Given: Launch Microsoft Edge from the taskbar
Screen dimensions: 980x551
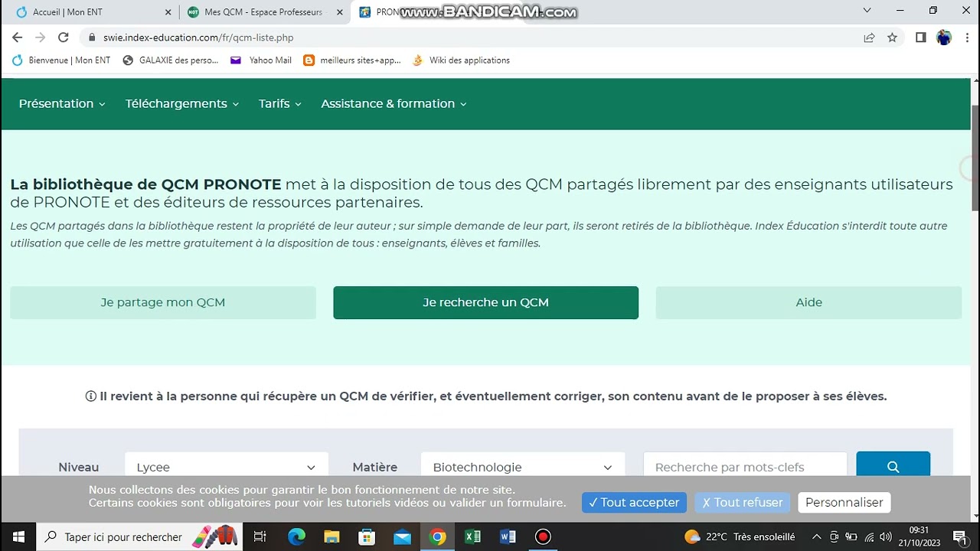Looking at the screenshot, I should [296, 536].
